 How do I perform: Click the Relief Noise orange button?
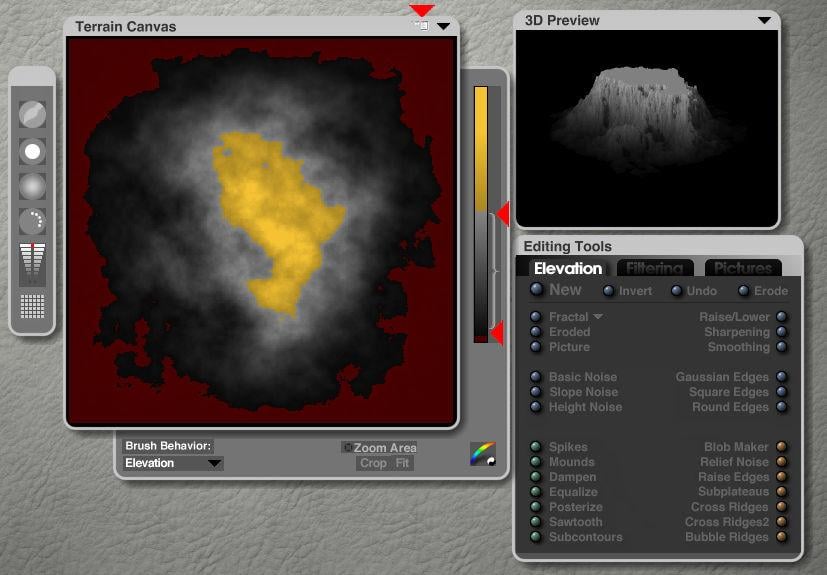[782, 462]
